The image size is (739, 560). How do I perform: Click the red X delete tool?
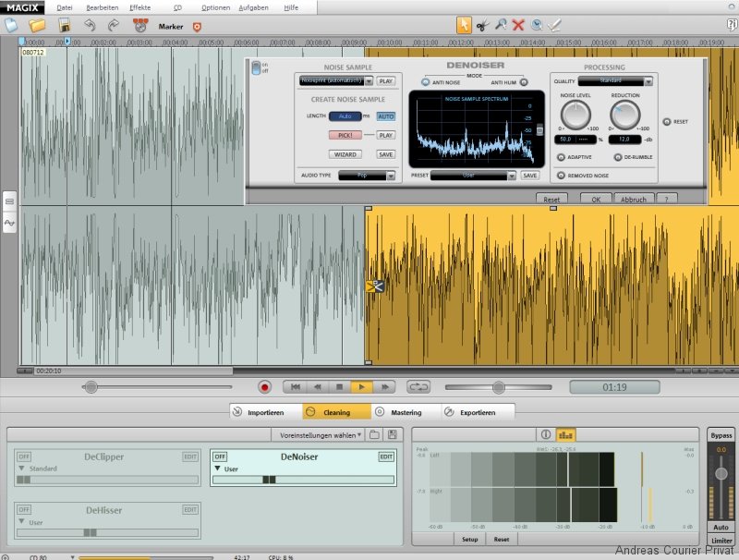click(518, 25)
